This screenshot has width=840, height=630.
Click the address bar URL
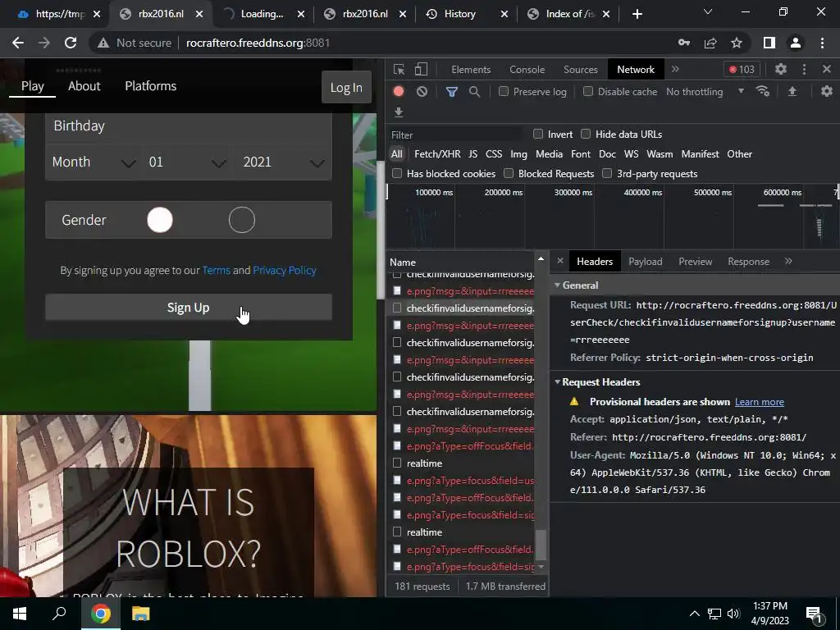point(258,43)
